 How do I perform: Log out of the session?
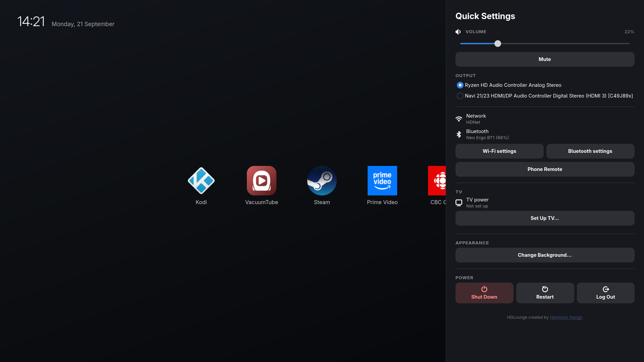pos(605,293)
